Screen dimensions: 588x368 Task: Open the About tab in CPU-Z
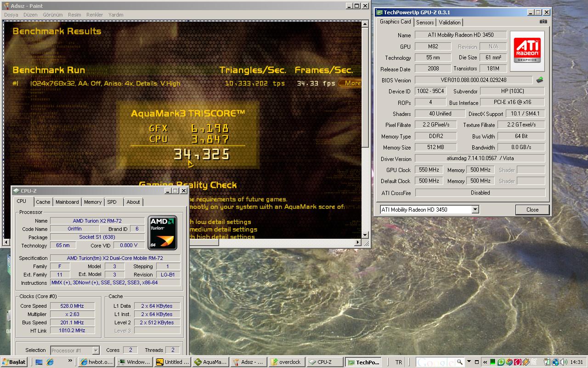pyautogui.click(x=133, y=202)
